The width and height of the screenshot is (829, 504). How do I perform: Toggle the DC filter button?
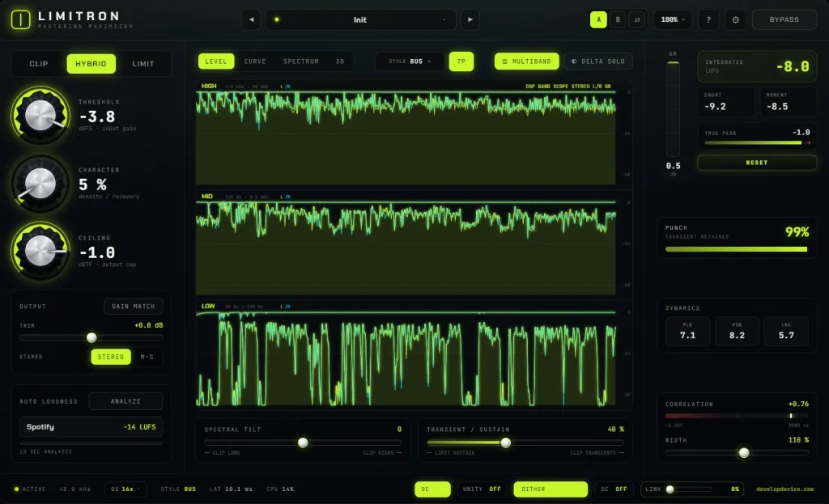click(432, 489)
